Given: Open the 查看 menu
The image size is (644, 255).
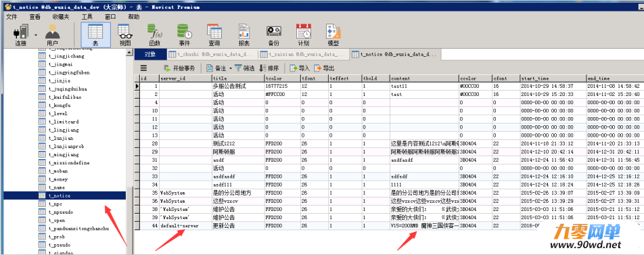Looking at the screenshot, I should click(x=35, y=17).
